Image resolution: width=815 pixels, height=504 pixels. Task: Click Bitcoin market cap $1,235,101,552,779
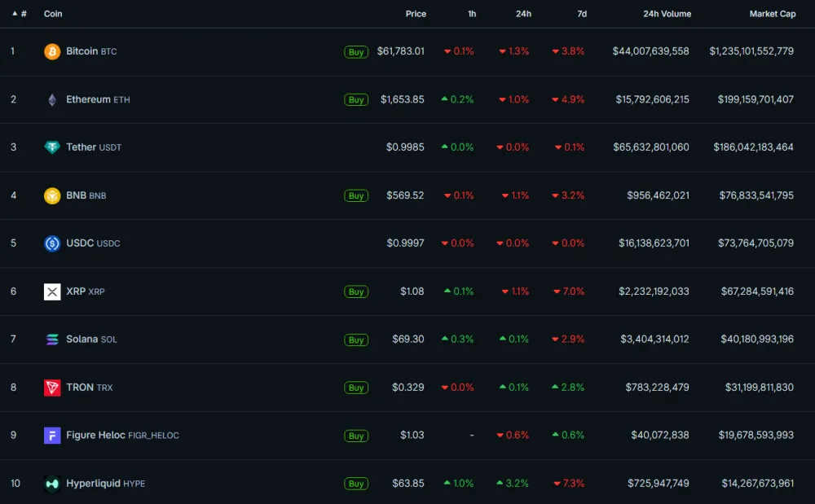pos(751,51)
